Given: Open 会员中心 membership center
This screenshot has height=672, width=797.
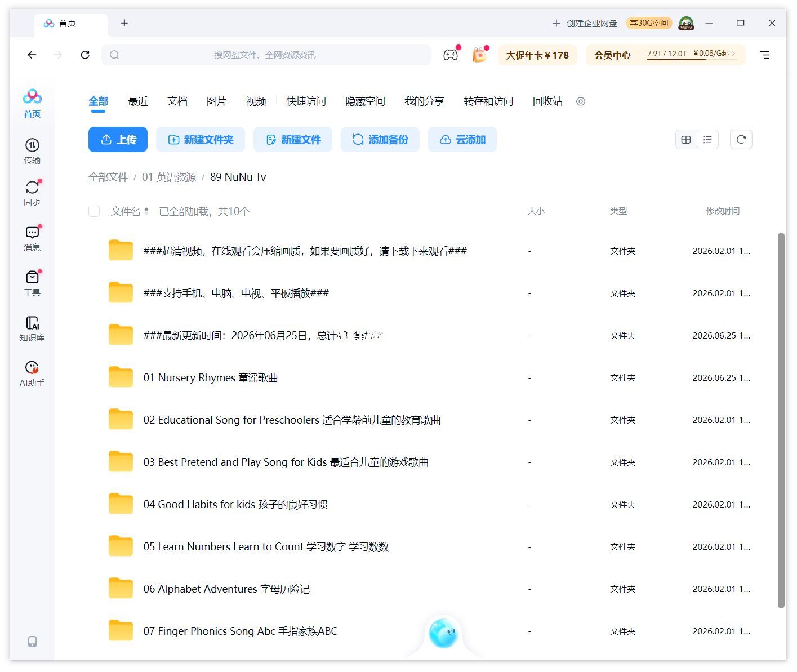Looking at the screenshot, I should click(612, 55).
